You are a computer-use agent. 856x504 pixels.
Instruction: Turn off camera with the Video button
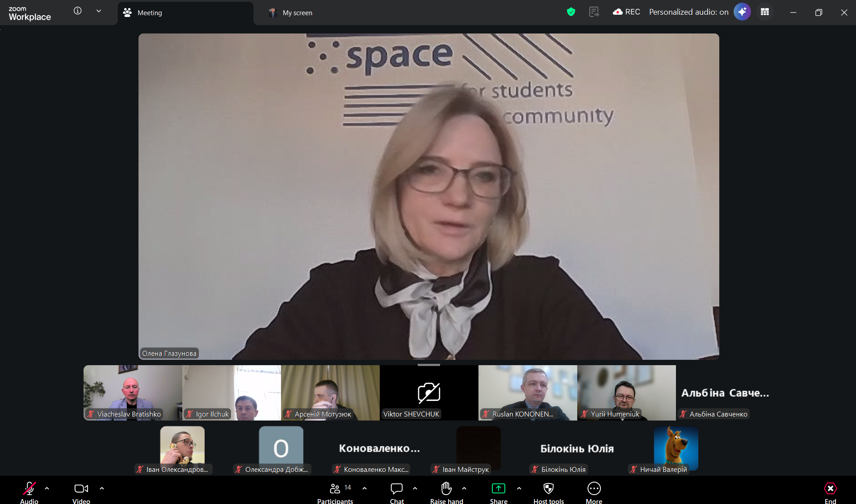81,492
